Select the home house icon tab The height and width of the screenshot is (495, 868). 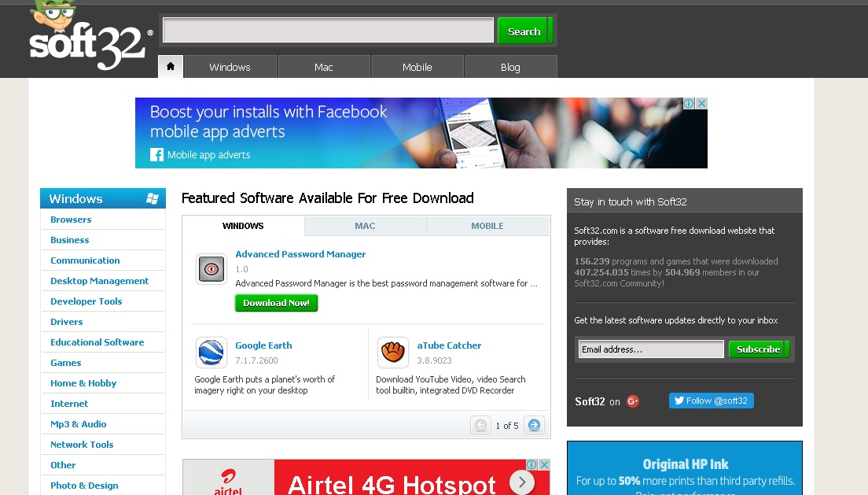click(x=171, y=67)
